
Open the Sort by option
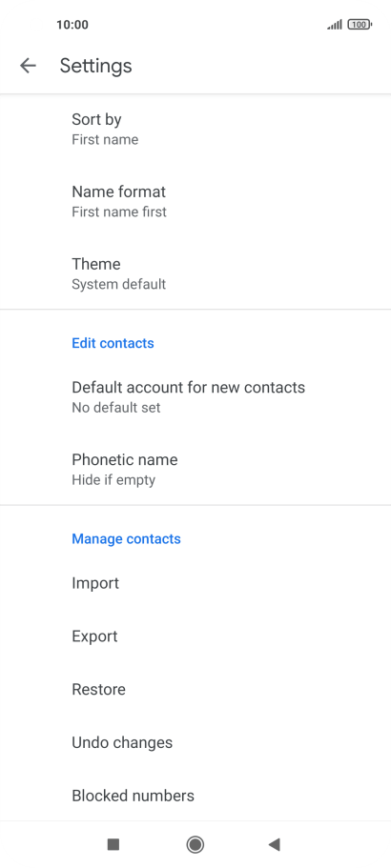[x=195, y=129]
